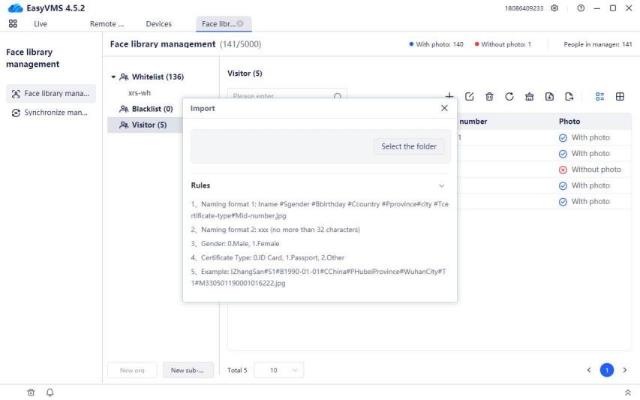Collapse the Rules section chevron
Image resolution: width=640 pixels, height=400 pixels.
[x=442, y=185]
